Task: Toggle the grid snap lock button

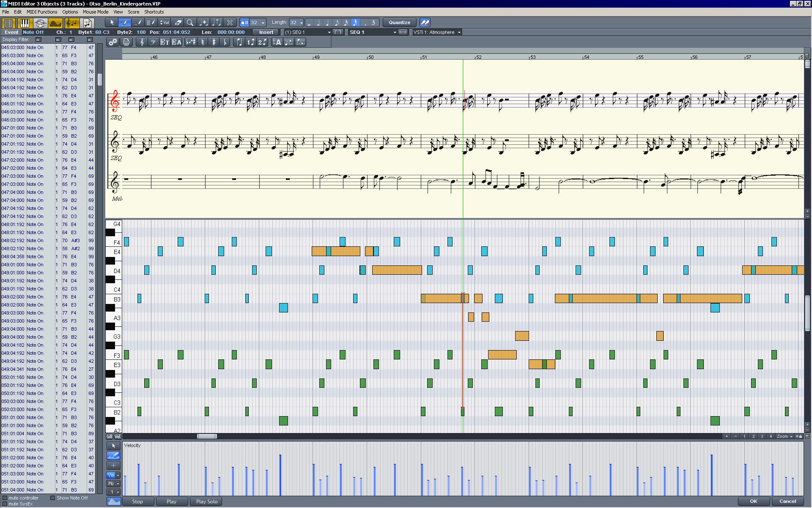Action: [244, 22]
